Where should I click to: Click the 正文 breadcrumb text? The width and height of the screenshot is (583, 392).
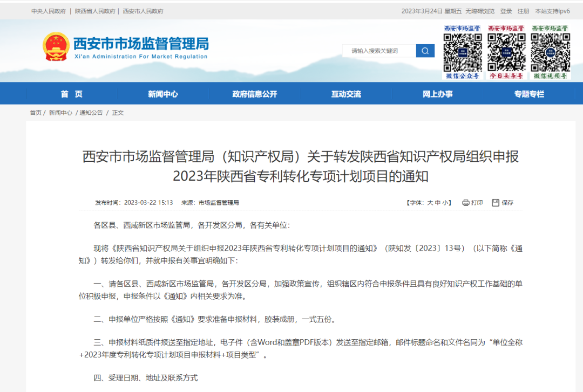[118, 113]
